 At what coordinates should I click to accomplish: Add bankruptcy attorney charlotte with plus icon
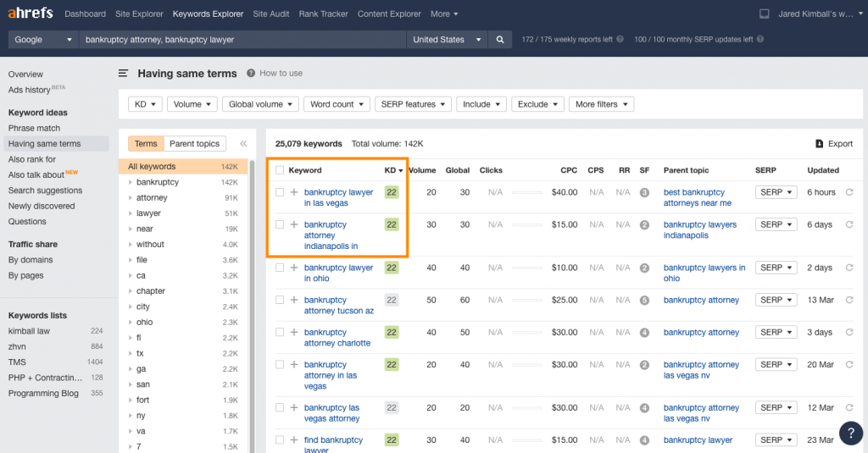[x=294, y=333]
